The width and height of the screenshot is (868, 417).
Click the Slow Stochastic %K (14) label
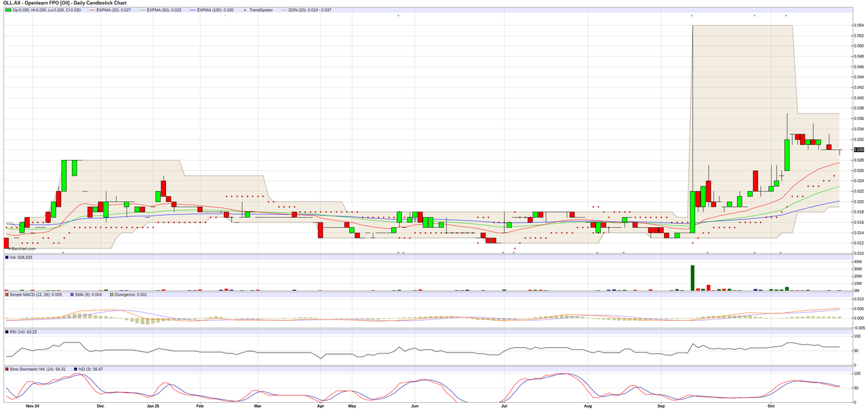(x=37, y=370)
